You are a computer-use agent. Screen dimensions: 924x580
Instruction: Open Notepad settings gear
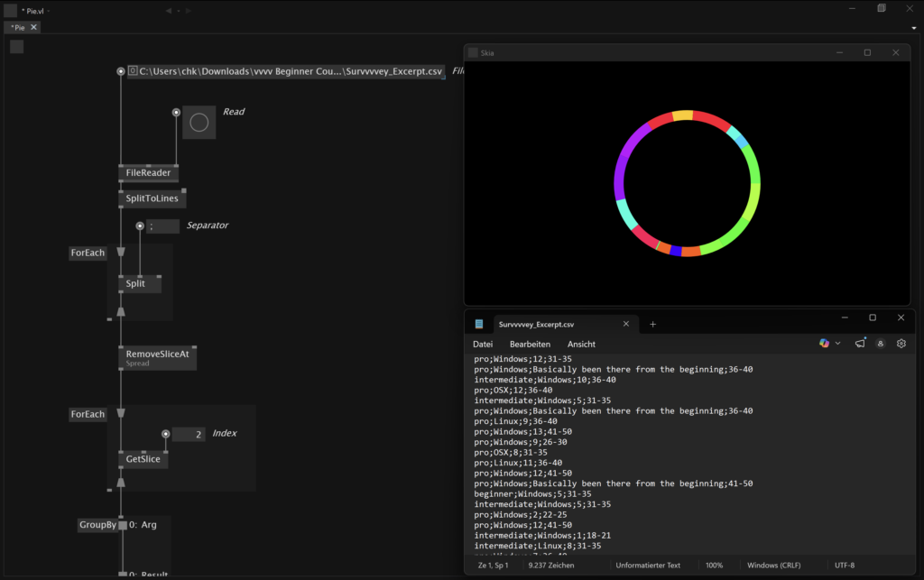point(901,344)
